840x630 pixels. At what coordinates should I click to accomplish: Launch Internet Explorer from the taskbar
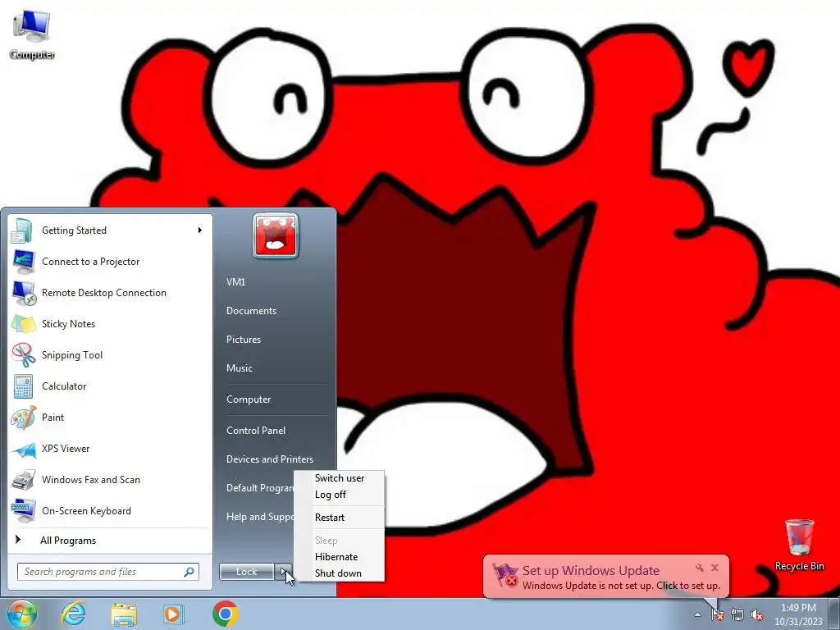[x=73, y=614]
